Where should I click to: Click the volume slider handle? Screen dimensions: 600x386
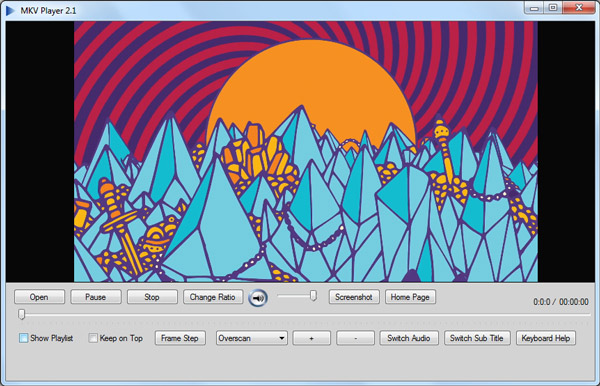(x=313, y=296)
